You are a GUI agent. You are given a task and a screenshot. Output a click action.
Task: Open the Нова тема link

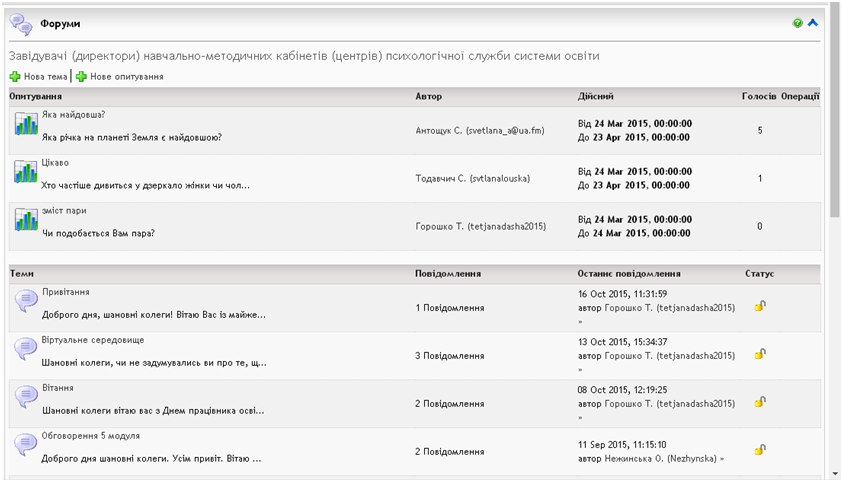coord(45,76)
